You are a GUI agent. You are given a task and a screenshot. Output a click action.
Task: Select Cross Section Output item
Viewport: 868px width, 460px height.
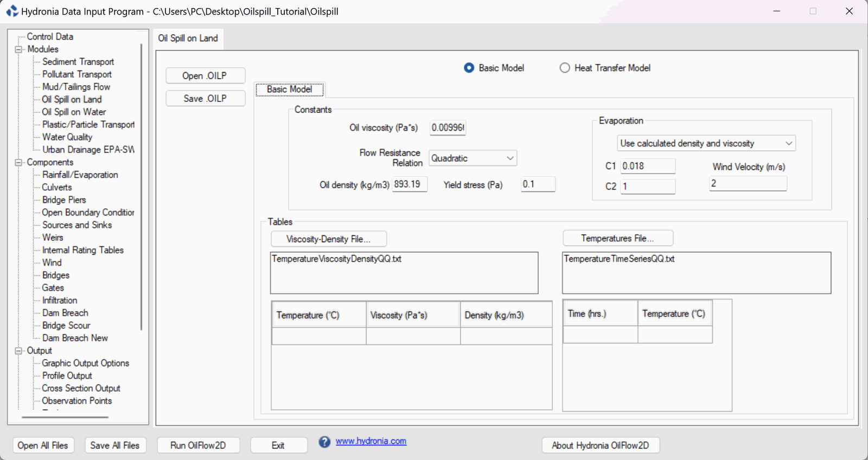(x=81, y=388)
